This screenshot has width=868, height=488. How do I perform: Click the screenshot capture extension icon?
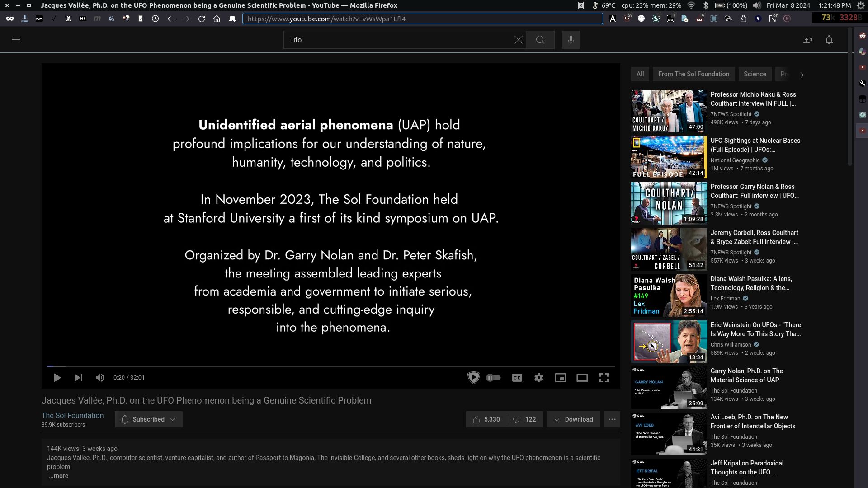coord(714,19)
